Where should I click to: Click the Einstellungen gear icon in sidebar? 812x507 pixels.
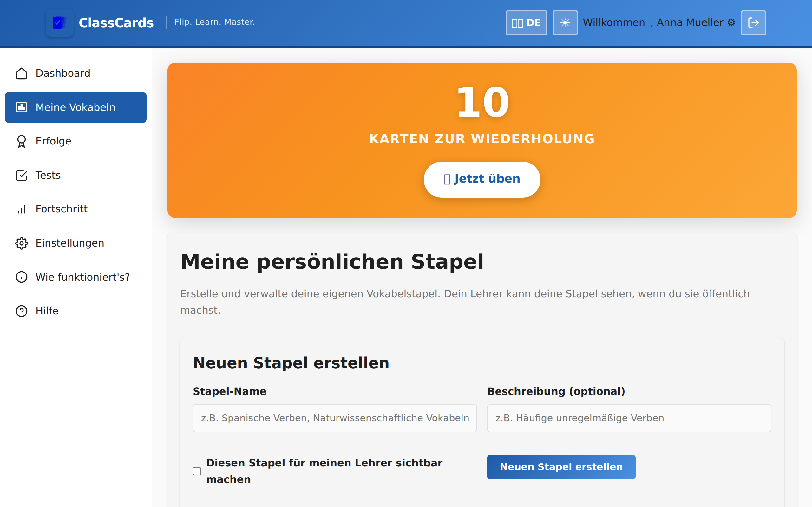tap(22, 243)
